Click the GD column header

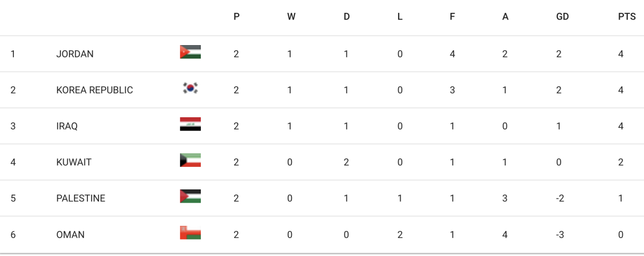pyautogui.click(x=562, y=17)
